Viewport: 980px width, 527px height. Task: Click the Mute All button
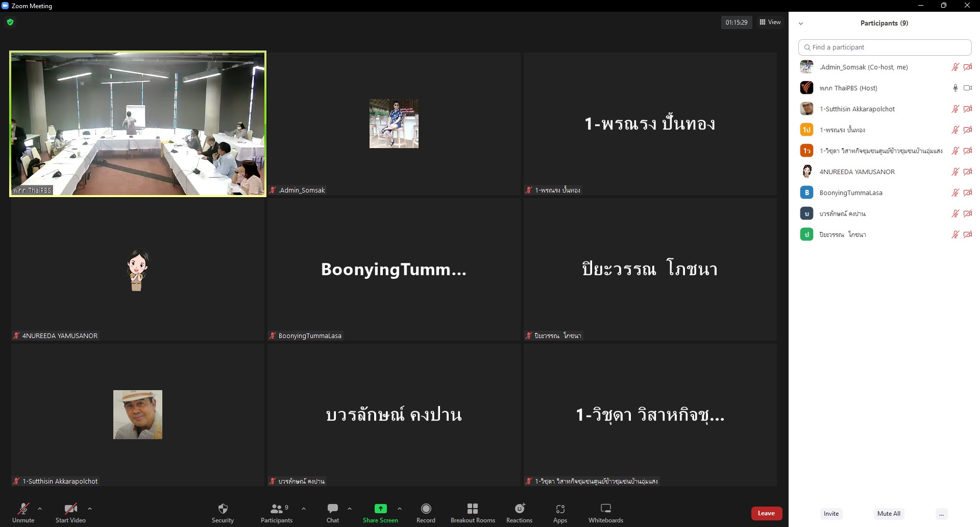[889, 514]
